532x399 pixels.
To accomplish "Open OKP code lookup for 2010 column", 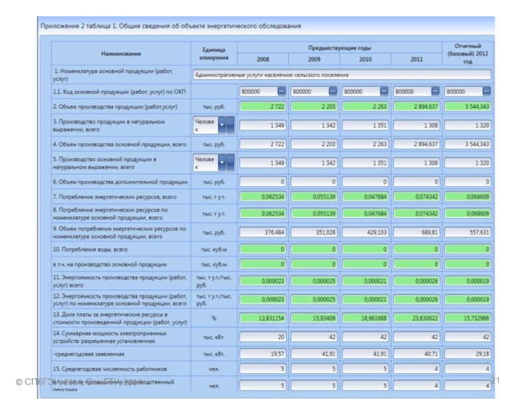I will coord(384,91).
